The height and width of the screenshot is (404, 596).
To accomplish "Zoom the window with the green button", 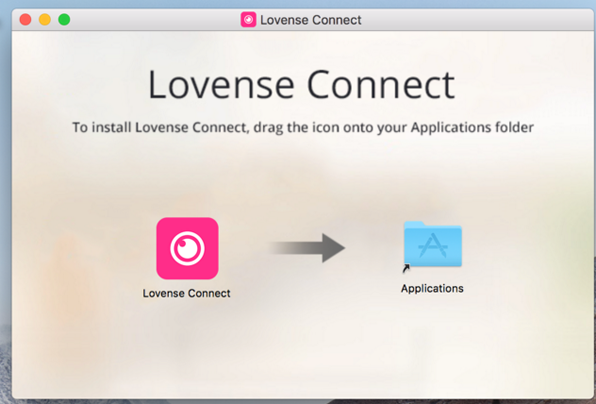I will pos(64,19).
